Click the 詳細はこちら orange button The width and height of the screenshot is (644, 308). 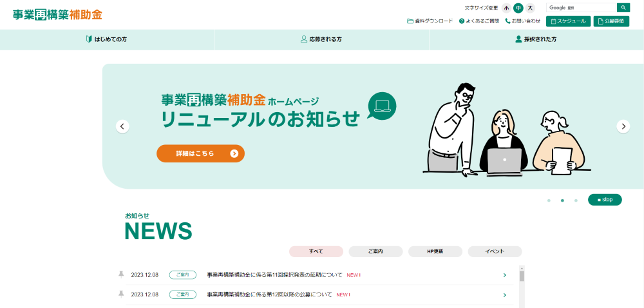tap(200, 153)
